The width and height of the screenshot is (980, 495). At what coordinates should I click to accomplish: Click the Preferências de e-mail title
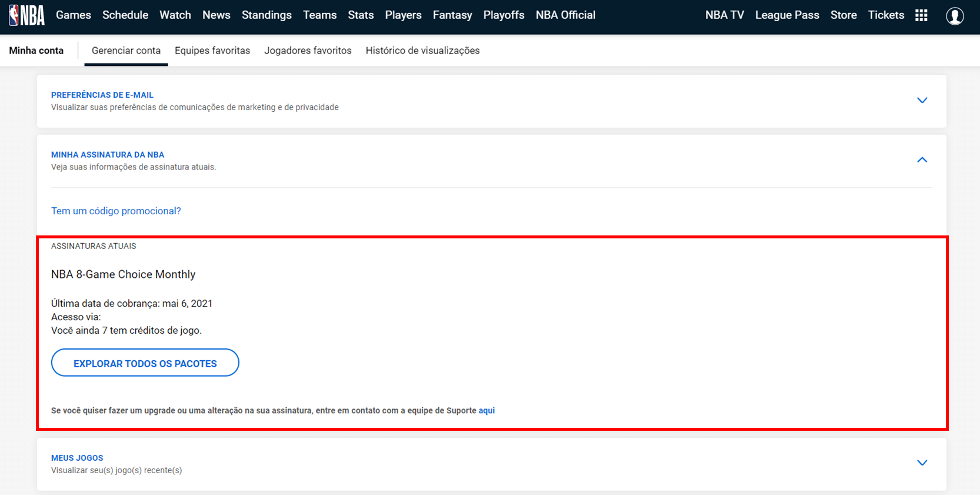tap(102, 95)
